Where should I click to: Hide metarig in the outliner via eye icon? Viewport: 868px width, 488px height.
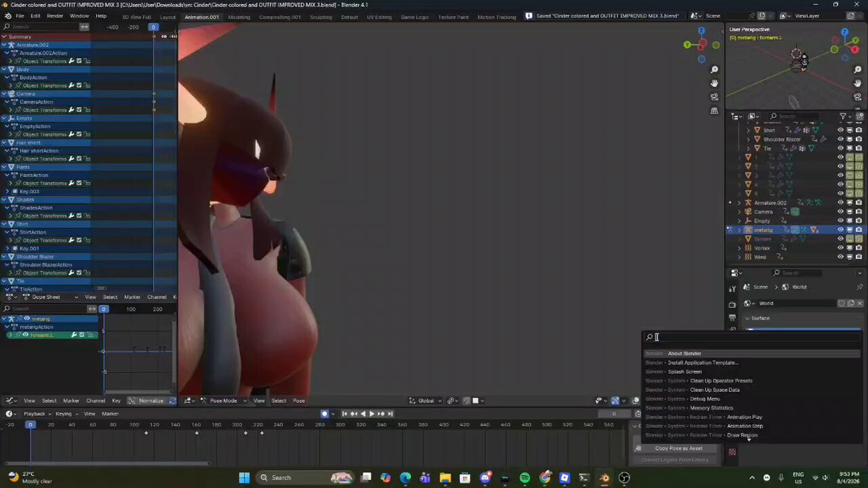coord(841,230)
